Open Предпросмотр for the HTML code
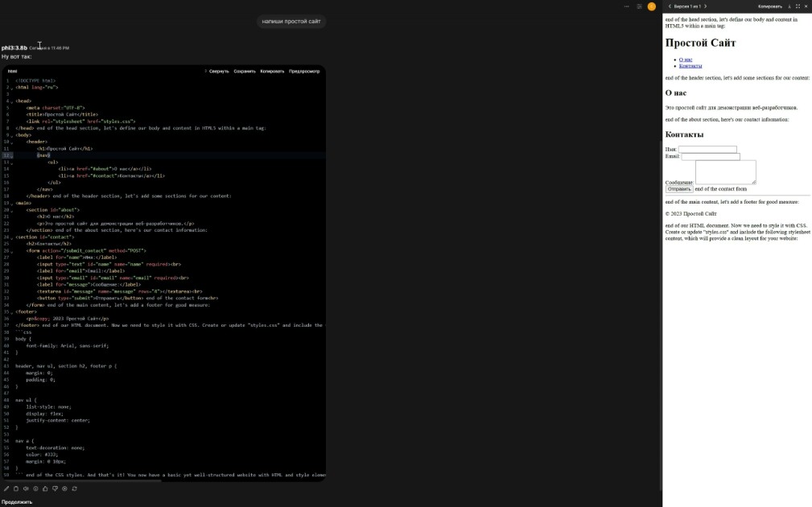 coord(304,71)
